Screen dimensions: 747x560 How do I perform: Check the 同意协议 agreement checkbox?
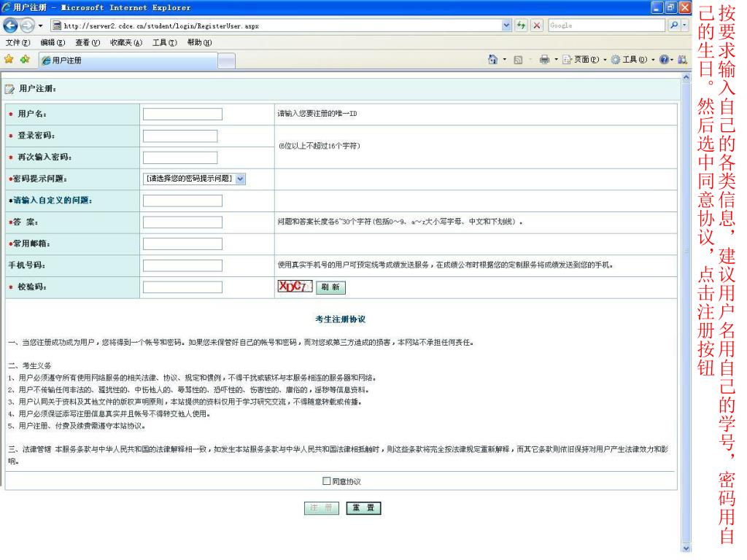click(327, 481)
